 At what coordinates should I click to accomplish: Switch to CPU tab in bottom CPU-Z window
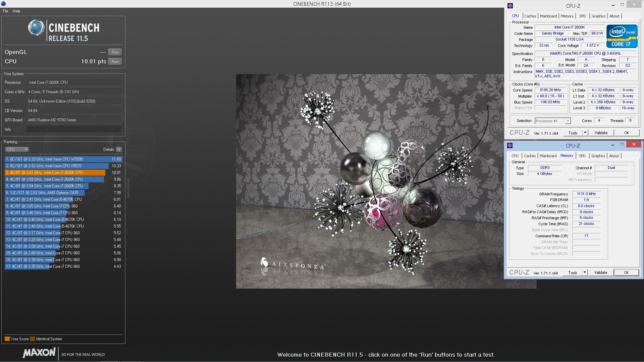point(515,156)
